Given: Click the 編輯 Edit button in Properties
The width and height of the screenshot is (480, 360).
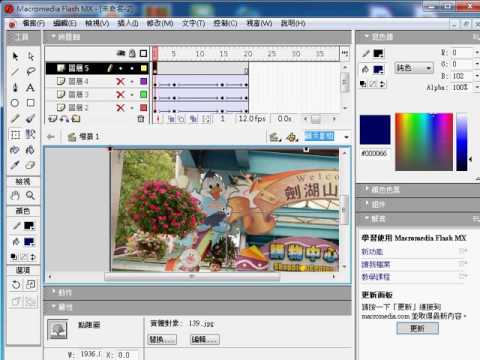Looking at the screenshot, I should pos(205,340).
